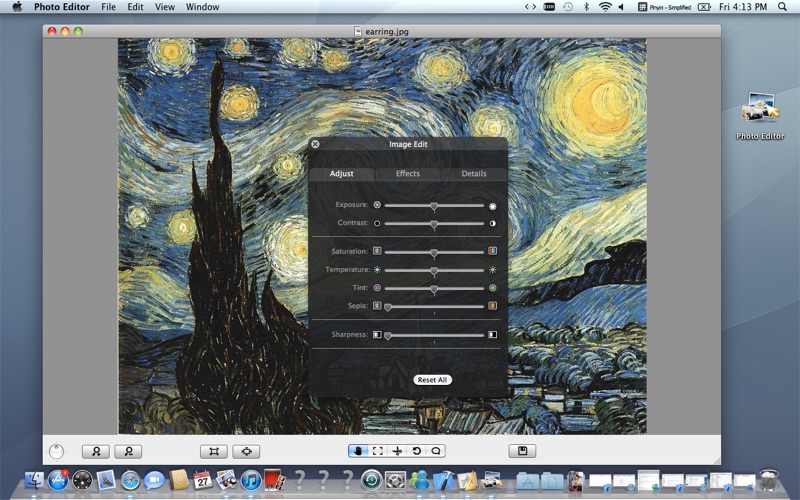Click the green tint circle icon
The image size is (800, 500).
492,288
